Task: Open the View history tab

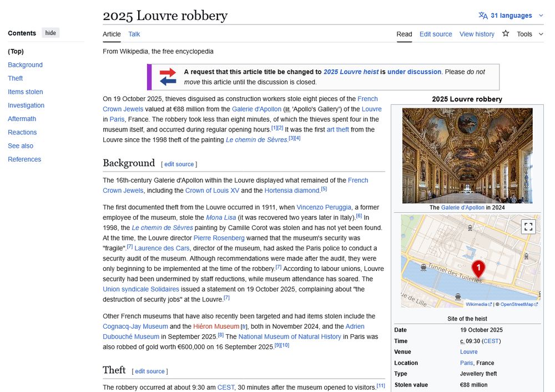Action: pyautogui.click(x=477, y=34)
